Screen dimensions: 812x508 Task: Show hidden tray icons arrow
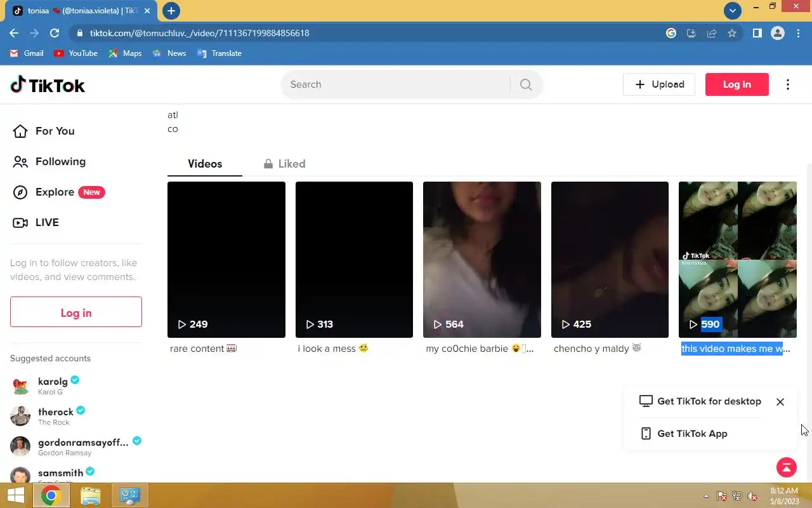pyautogui.click(x=706, y=496)
